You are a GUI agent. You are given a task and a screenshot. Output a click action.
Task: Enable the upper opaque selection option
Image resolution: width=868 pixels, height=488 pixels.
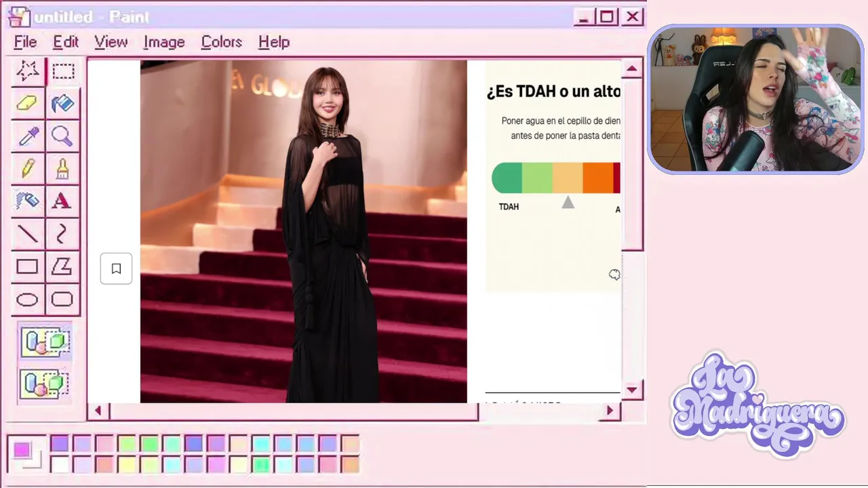45,342
